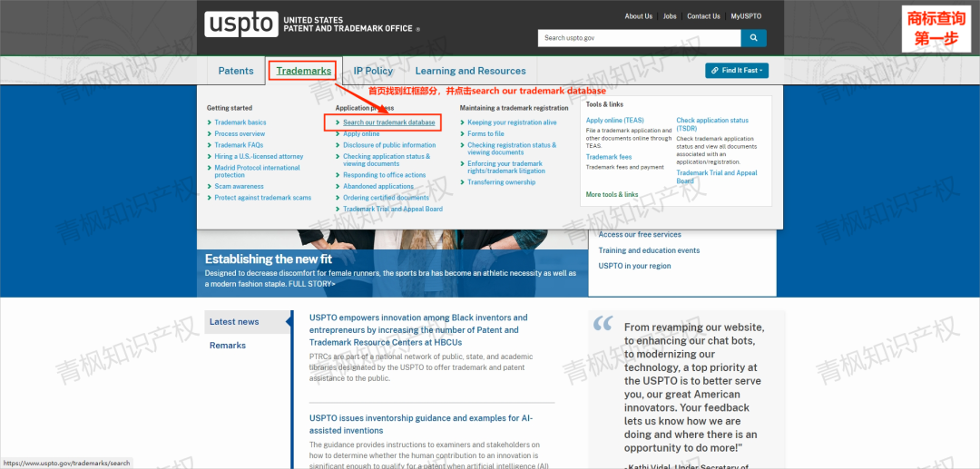Open the Black inventors HBCUs news article

coord(418,329)
